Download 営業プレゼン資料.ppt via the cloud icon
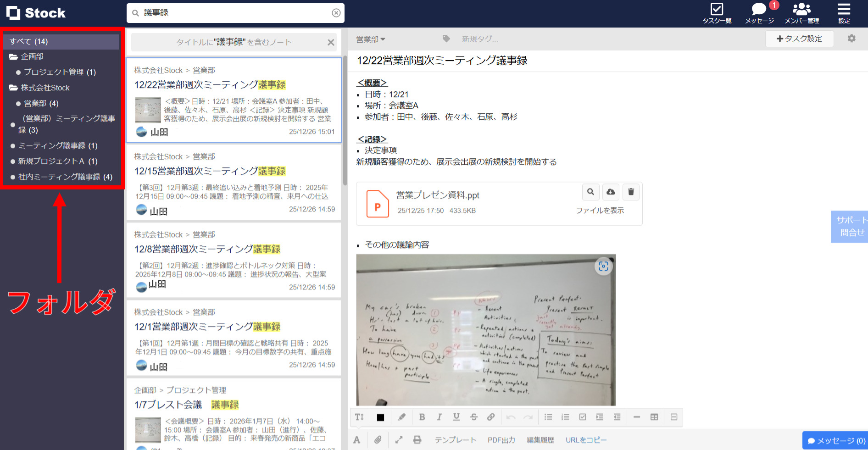 611,192
